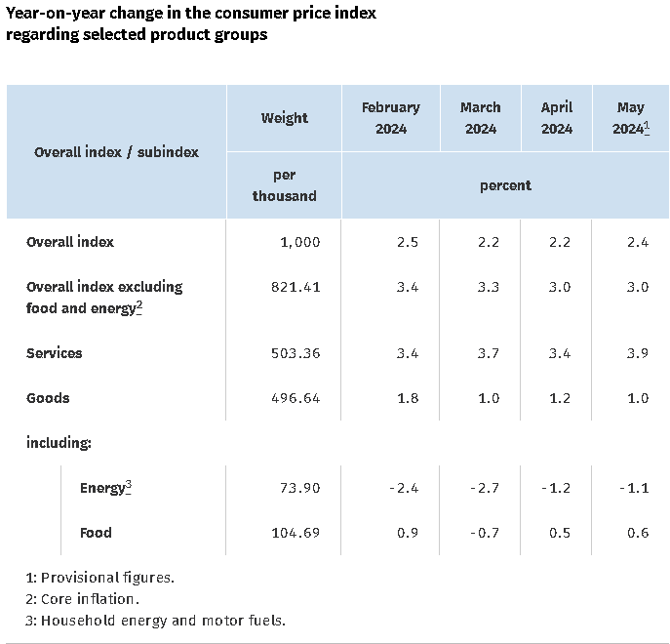Select the 'percent' unit header cell
The width and height of the screenshot is (670, 644).
[505, 185]
